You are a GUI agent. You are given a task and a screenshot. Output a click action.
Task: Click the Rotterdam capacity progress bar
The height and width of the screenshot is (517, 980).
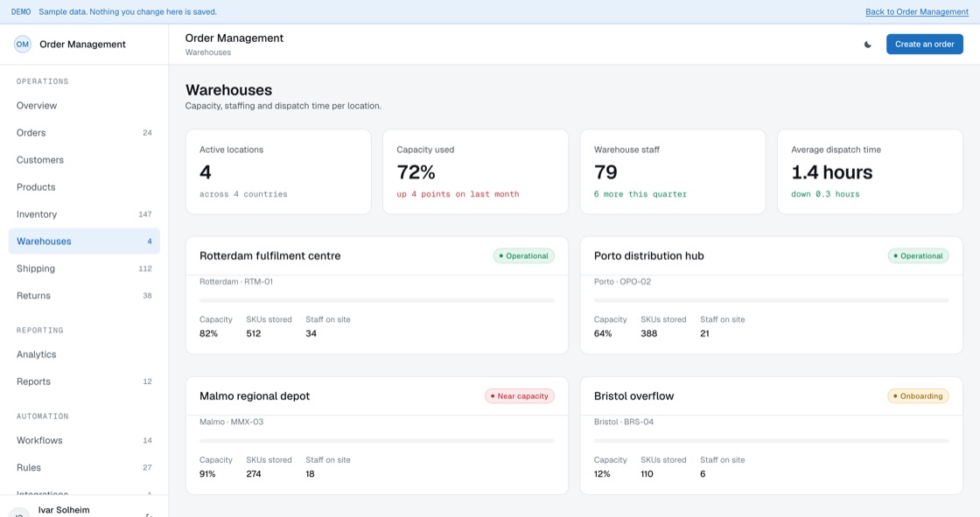pyautogui.click(x=377, y=301)
